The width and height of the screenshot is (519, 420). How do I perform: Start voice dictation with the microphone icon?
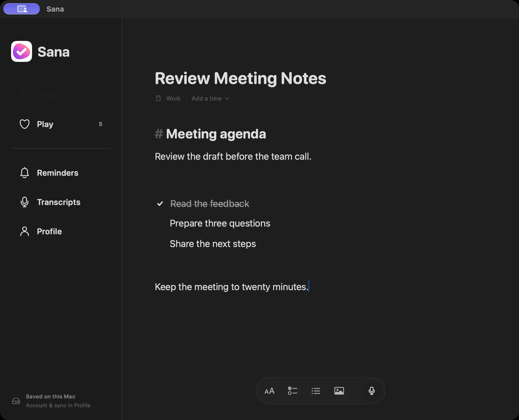[372, 391]
